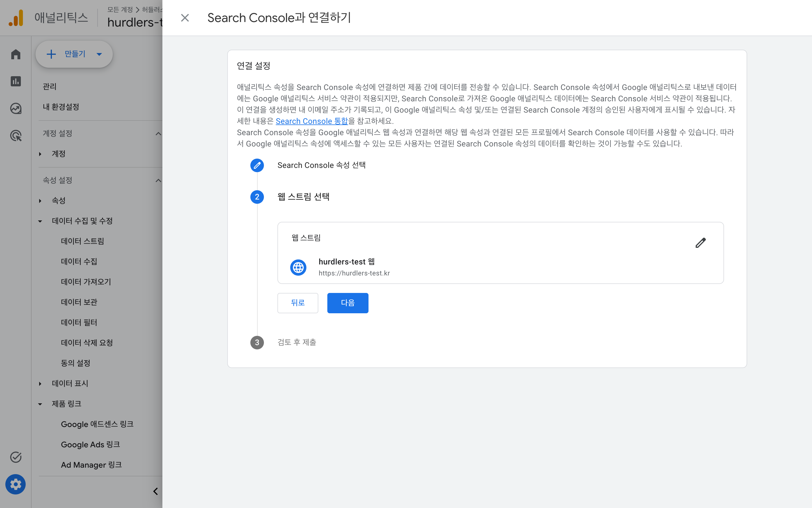
Task: Open 내 환경설정
Action: coord(61,107)
